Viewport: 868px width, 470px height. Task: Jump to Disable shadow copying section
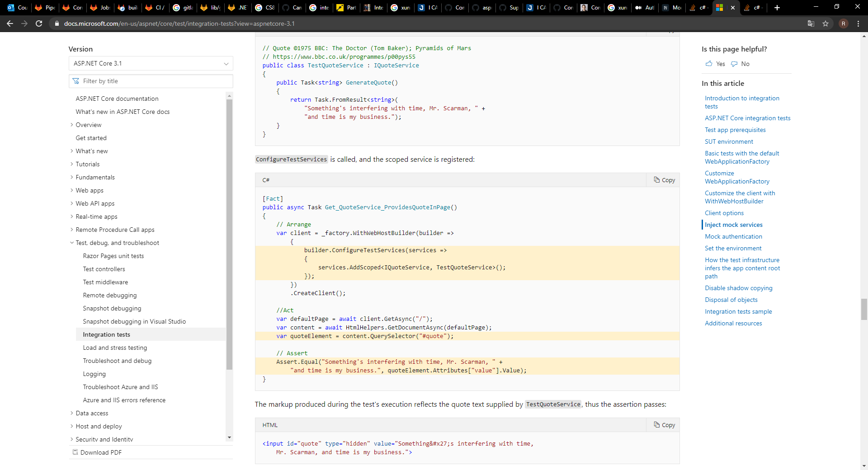click(x=739, y=288)
